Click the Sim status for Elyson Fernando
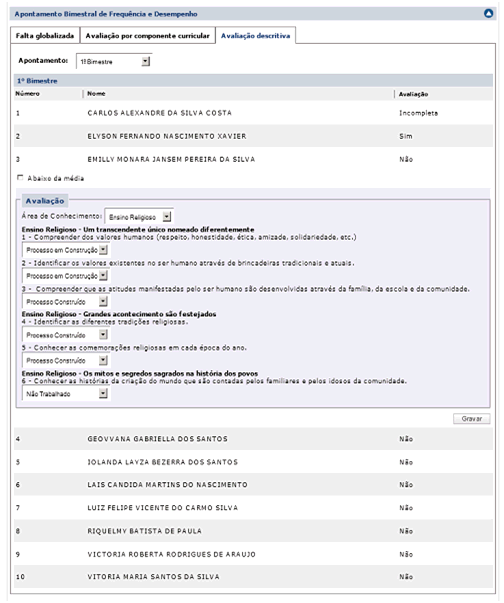This screenshot has height=603, width=504. (406, 136)
